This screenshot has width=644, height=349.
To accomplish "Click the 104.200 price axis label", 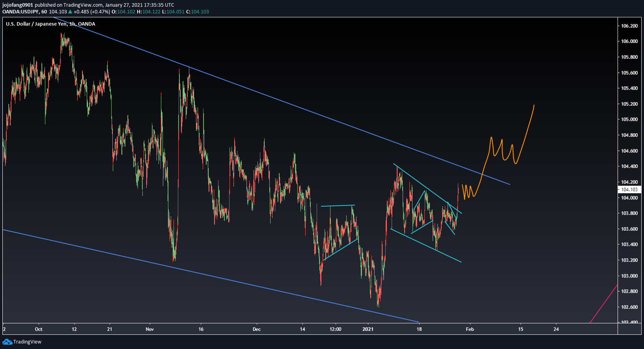I will (x=629, y=182).
